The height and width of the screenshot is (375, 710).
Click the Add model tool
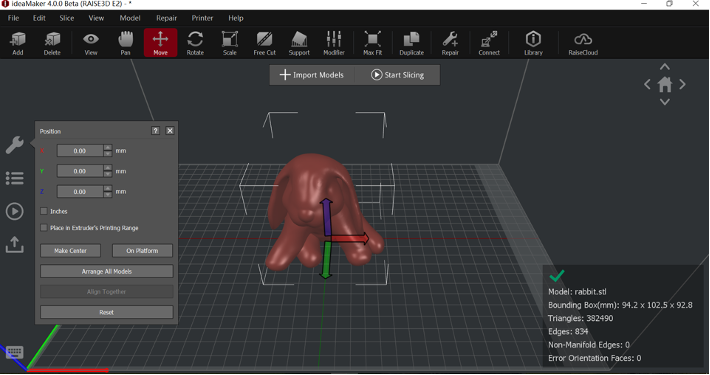[18, 43]
